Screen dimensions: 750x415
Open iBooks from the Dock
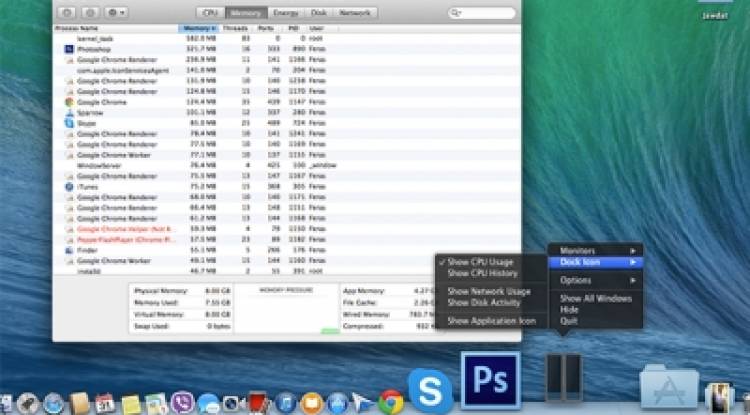(312, 403)
